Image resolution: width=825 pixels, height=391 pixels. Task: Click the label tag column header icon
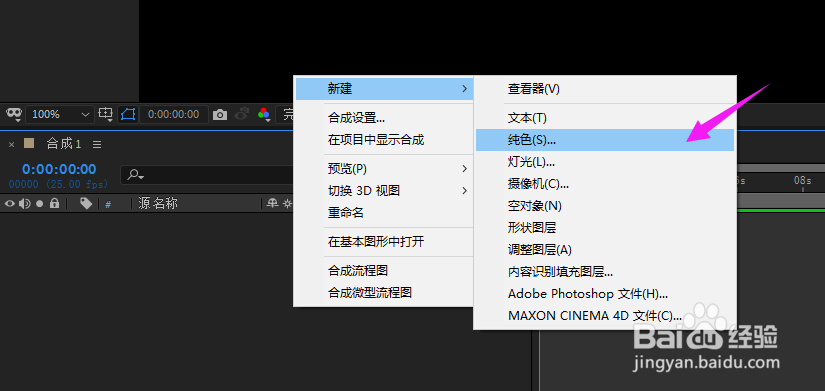[x=86, y=204]
